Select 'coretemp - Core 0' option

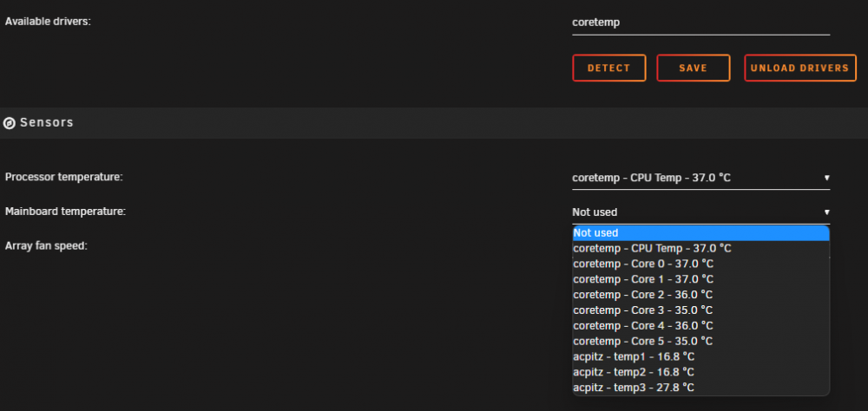pyautogui.click(x=700, y=264)
